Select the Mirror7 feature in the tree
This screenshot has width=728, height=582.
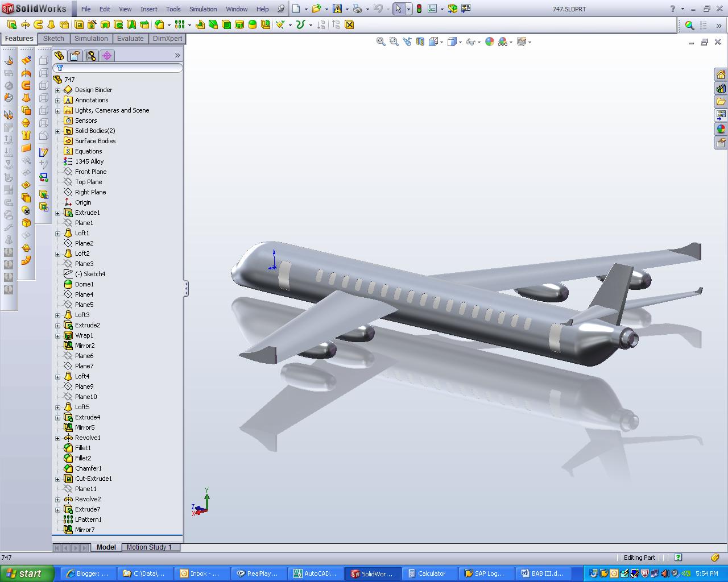84,529
